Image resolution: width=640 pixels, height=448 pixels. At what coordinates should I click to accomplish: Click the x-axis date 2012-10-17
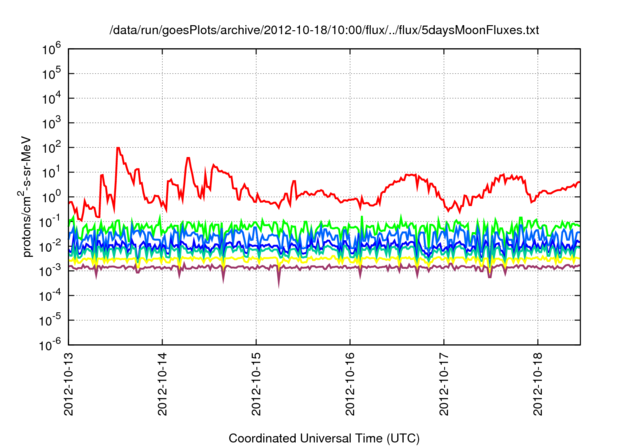[x=444, y=383]
